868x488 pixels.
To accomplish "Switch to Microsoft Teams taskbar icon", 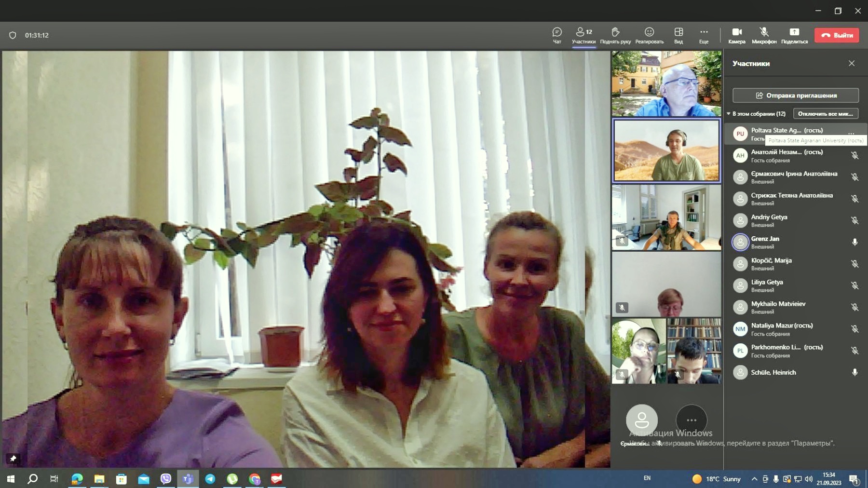I will pyautogui.click(x=188, y=479).
